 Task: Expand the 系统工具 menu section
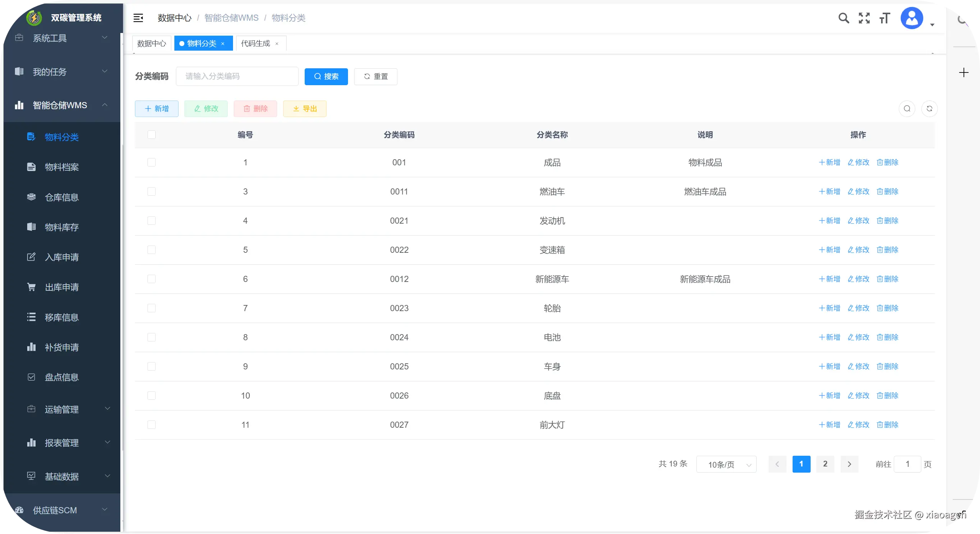tap(61, 38)
